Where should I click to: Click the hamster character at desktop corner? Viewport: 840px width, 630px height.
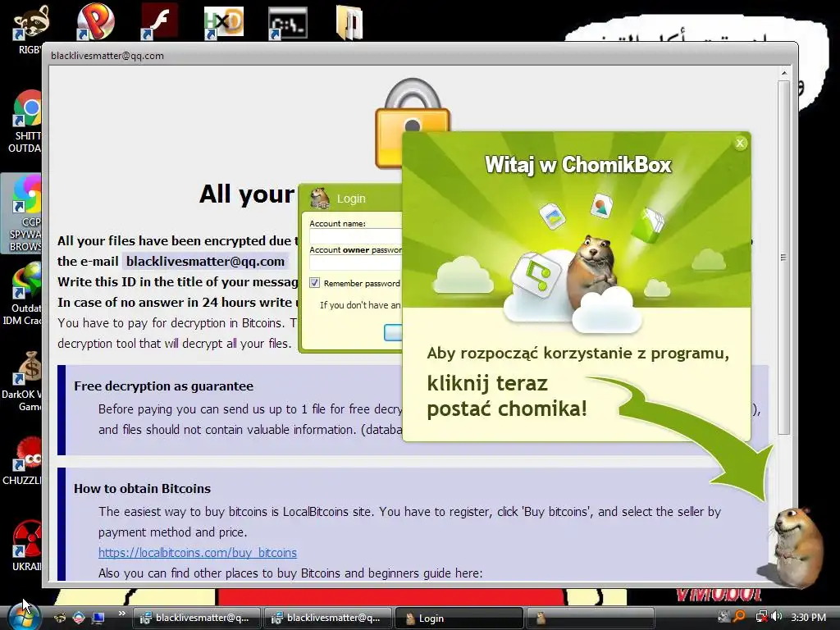pos(797,546)
